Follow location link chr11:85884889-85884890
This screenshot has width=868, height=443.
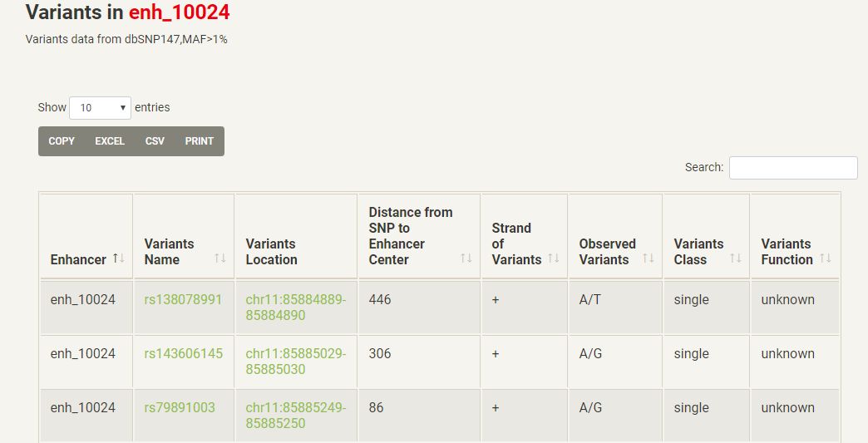295,308
